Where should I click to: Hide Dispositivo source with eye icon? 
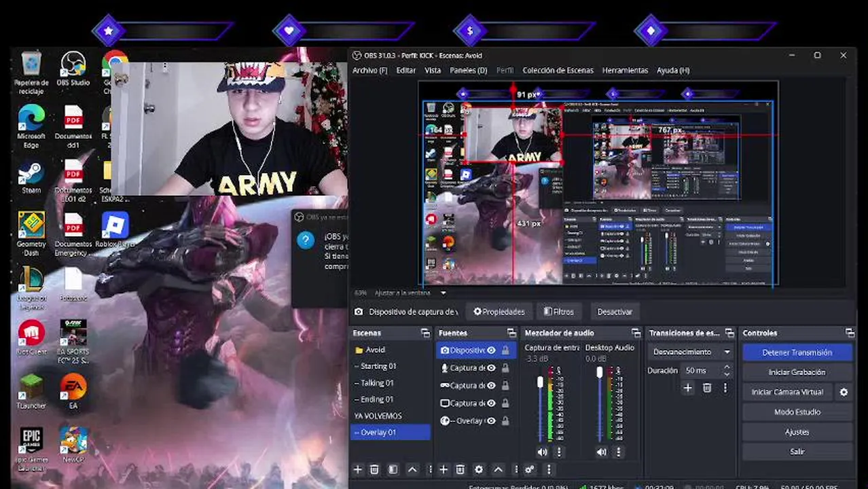pyautogui.click(x=491, y=350)
